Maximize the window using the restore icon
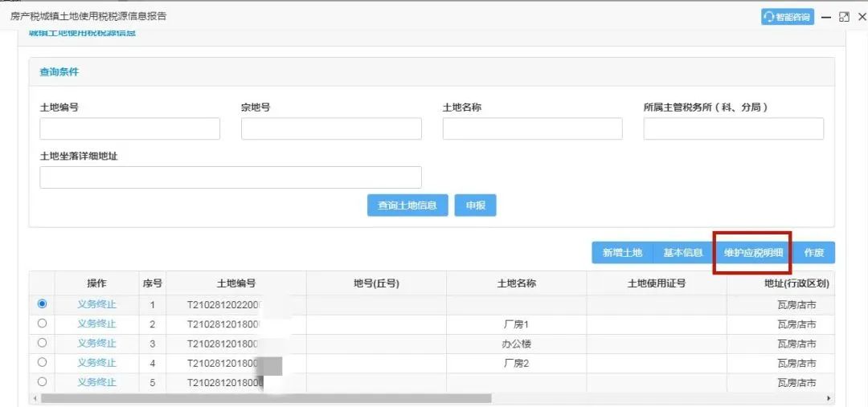The height and width of the screenshot is (407, 868). pos(843,17)
